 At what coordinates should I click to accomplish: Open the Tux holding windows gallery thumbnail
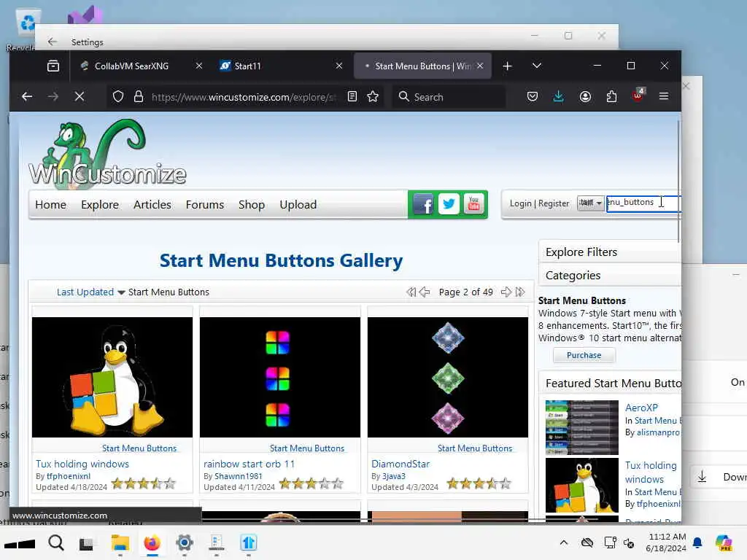click(112, 377)
